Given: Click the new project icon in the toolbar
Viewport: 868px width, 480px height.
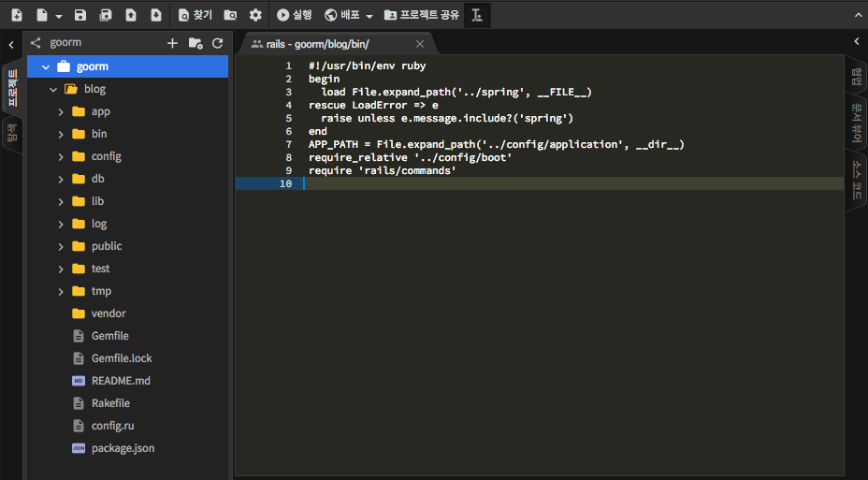Looking at the screenshot, I should click(16, 15).
